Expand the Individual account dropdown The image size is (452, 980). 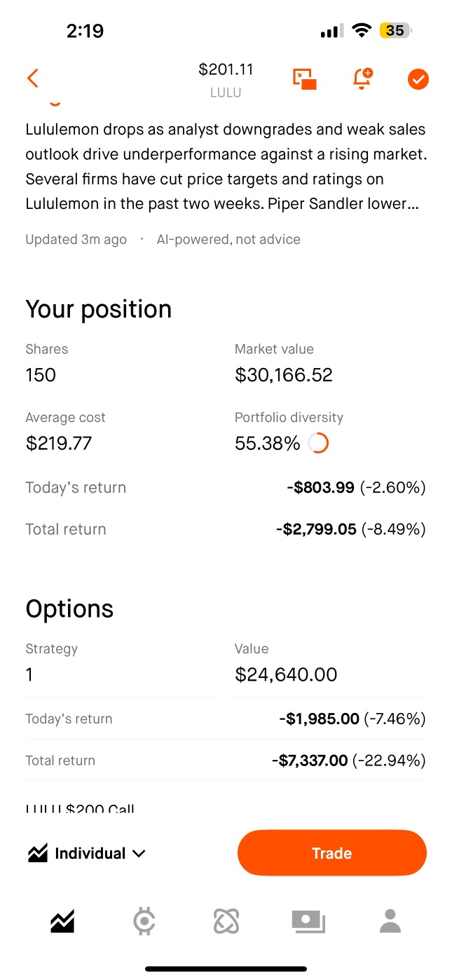tap(87, 853)
